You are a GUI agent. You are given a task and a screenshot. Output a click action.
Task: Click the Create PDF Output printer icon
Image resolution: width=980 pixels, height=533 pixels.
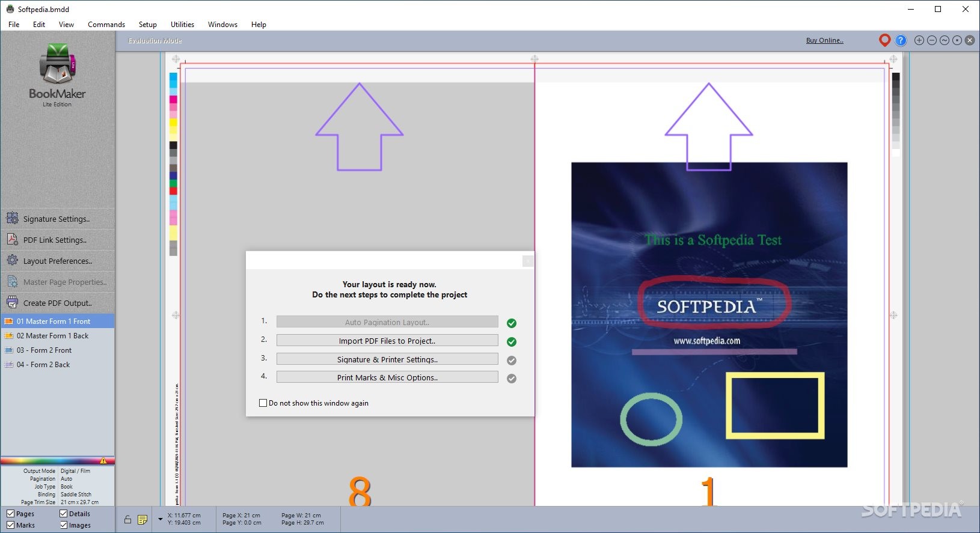pyautogui.click(x=12, y=302)
